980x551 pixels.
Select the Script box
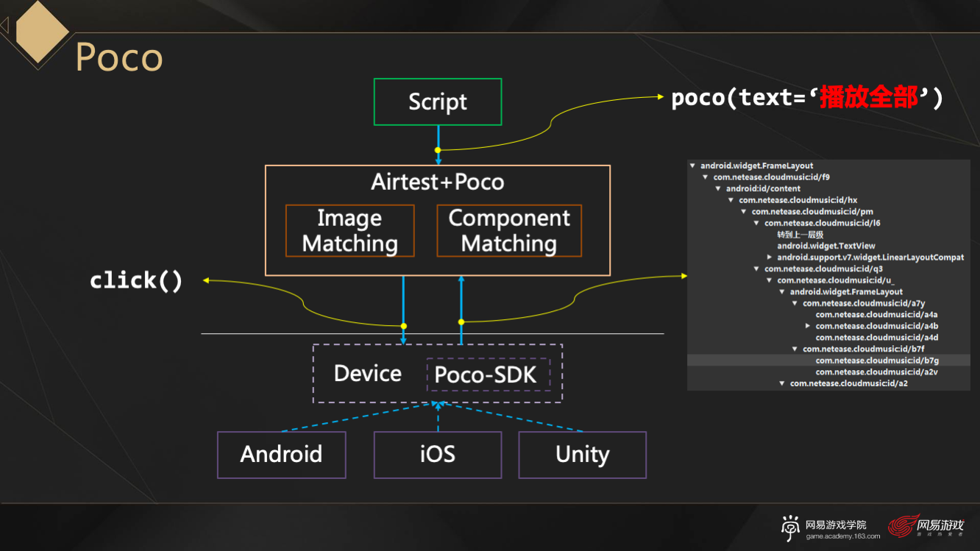438,102
